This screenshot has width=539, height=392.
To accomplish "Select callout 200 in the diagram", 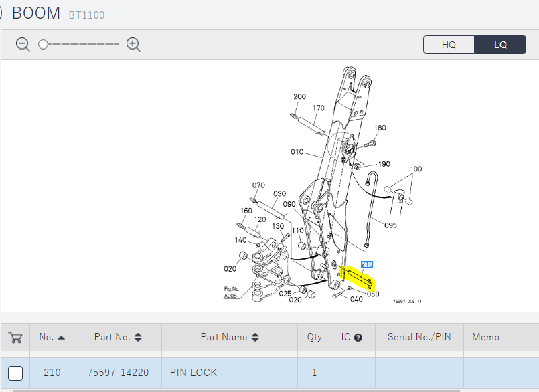I will tap(299, 97).
